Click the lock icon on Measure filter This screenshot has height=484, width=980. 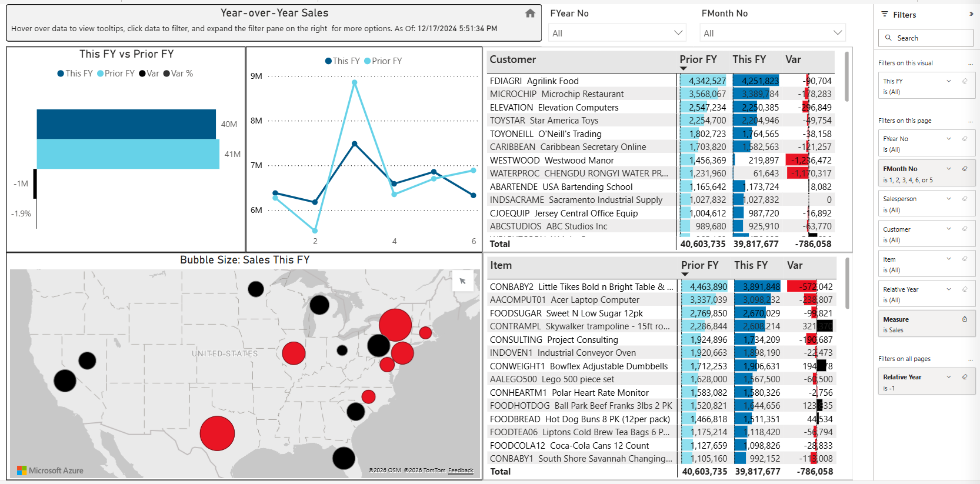point(965,319)
